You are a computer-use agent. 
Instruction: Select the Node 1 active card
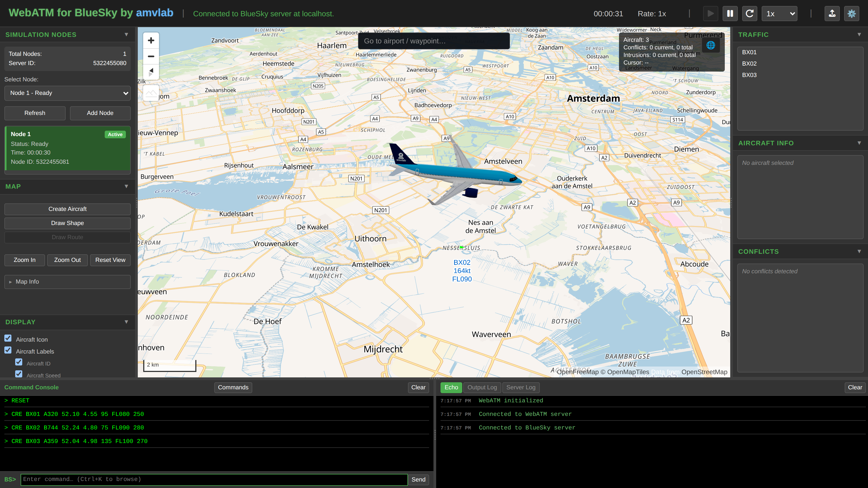[67, 148]
